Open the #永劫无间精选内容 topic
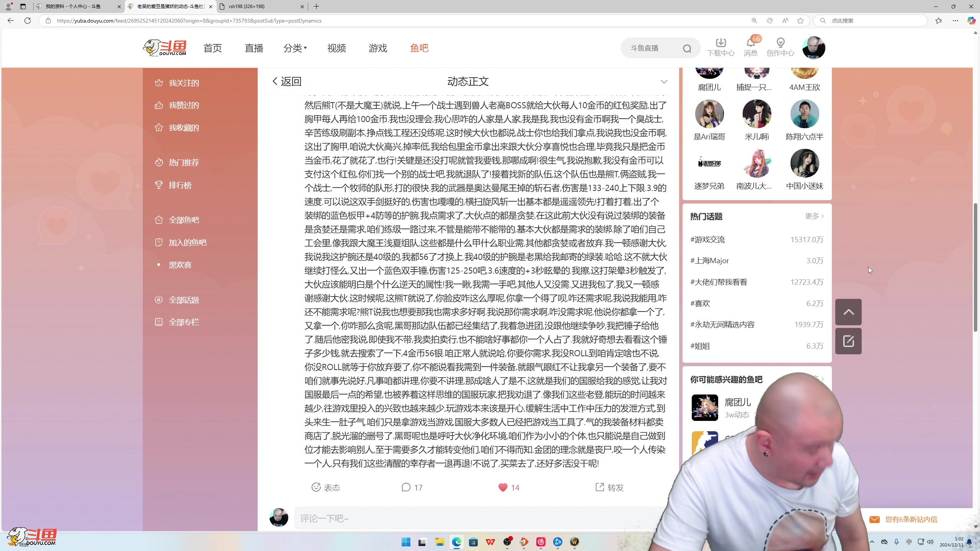The image size is (980, 551). [722, 324]
